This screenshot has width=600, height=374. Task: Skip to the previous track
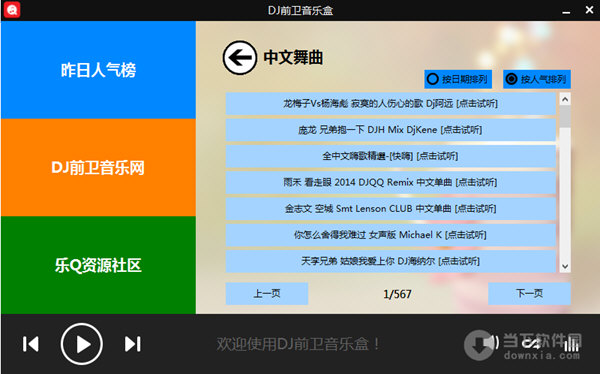[31, 344]
